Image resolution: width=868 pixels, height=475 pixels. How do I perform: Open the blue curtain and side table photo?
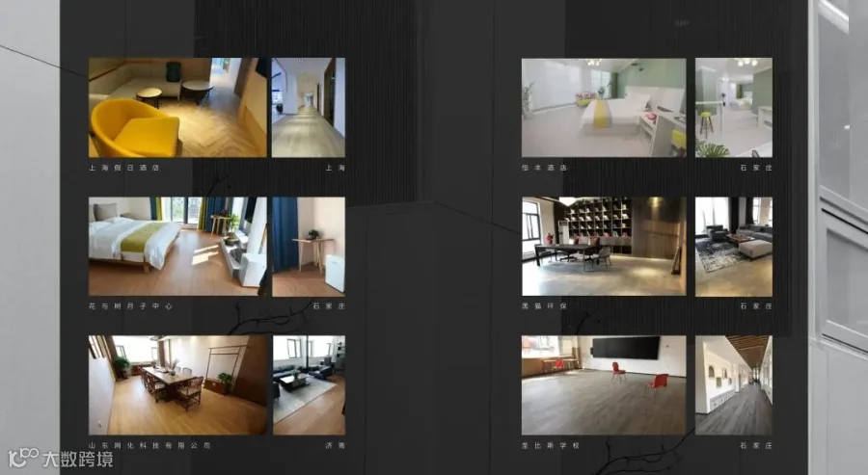pyautogui.click(x=309, y=246)
